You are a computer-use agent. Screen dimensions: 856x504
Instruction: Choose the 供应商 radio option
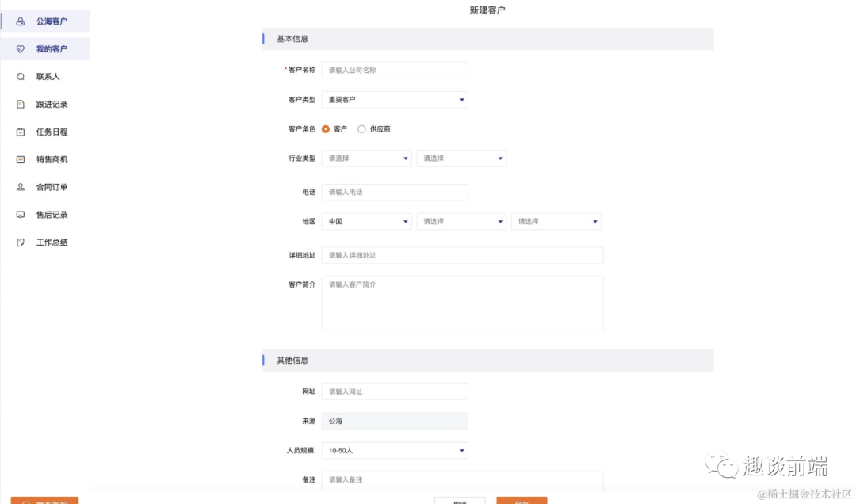(x=361, y=129)
